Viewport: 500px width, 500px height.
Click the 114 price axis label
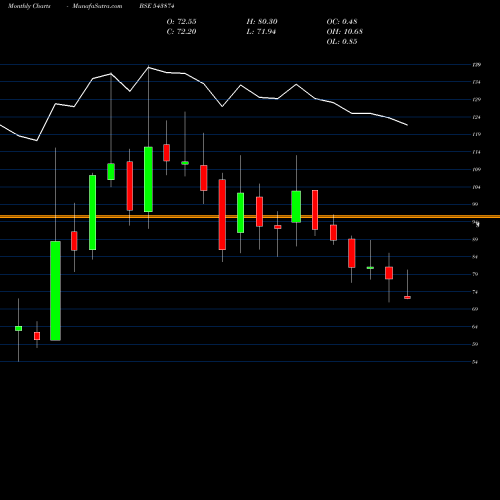[x=476, y=152]
